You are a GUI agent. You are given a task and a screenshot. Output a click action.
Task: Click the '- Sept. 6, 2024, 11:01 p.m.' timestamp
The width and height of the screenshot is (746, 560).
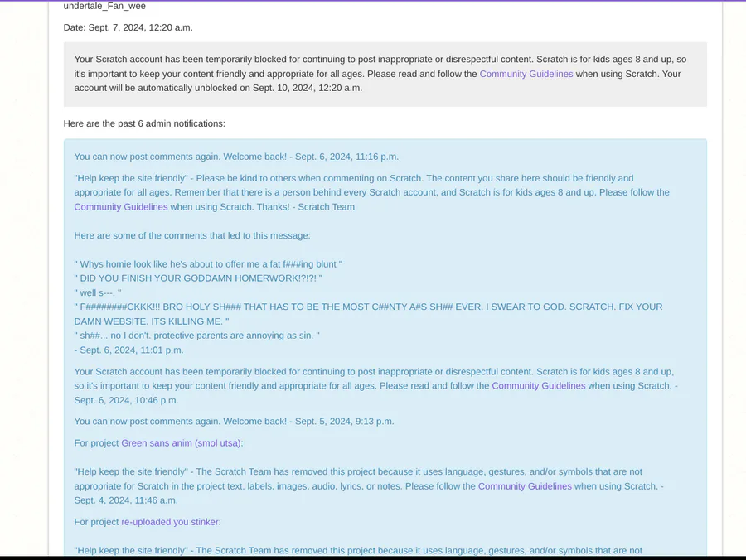[x=128, y=350]
